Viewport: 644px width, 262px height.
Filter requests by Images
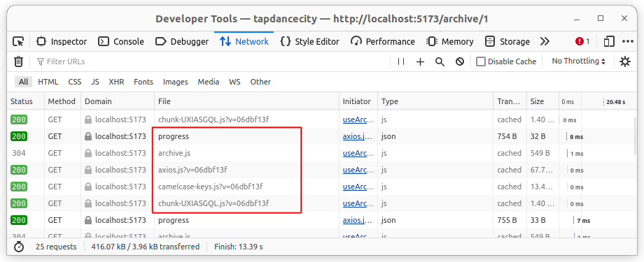click(176, 82)
